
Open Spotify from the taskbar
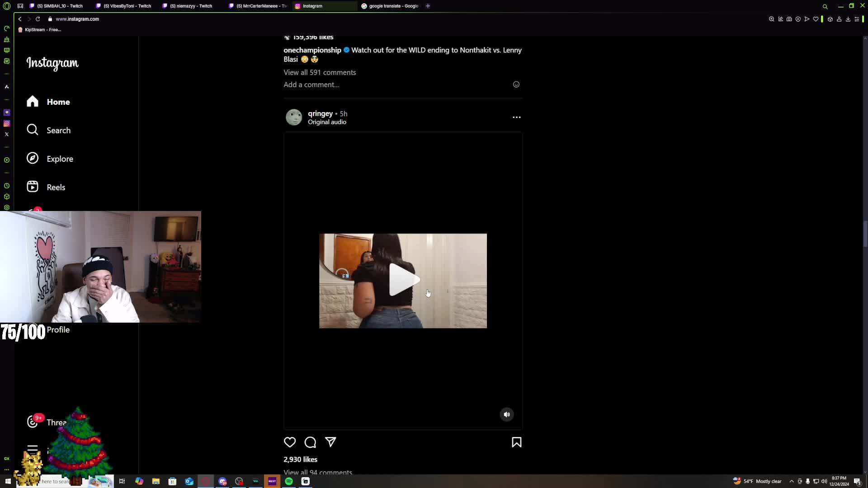(x=289, y=481)
